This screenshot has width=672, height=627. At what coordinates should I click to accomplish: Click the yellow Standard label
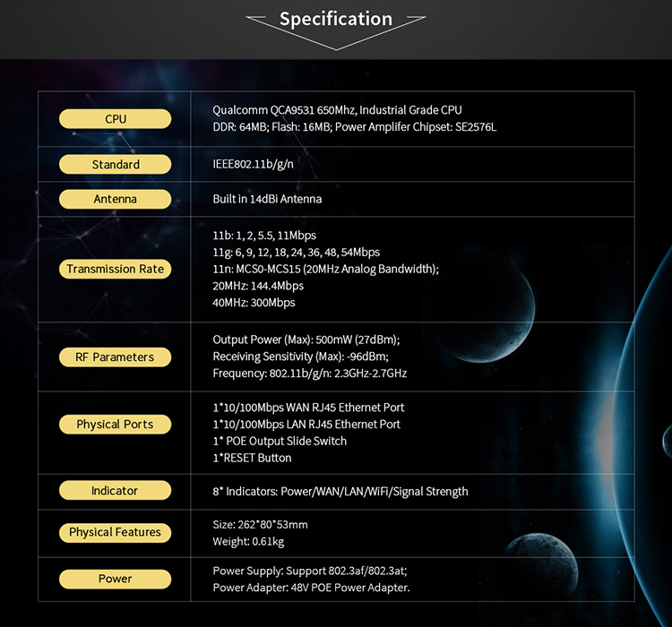pyautogui.click(x=116, y=165)
